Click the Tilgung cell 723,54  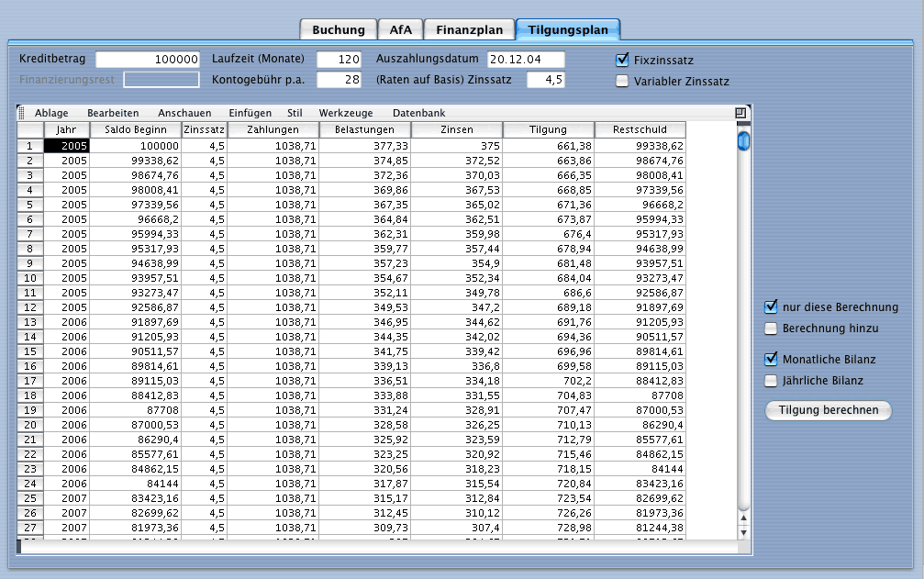pos(549,498)
